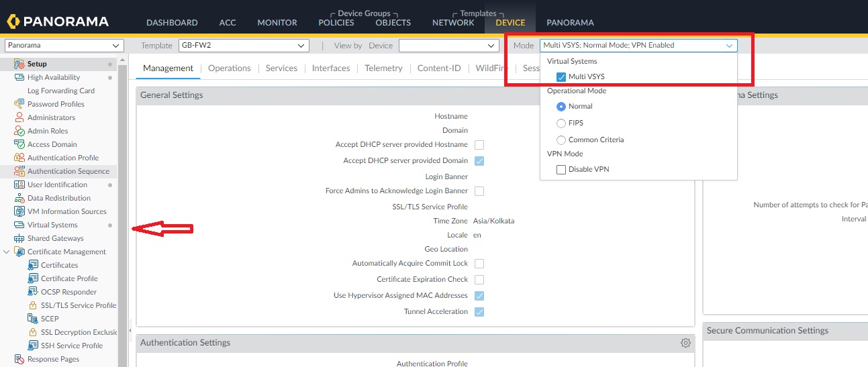Viewport: 868px width, 367px height.
Task: Uncheck the Multi VSYS checkbox
Action: click(x=561, y=76)
